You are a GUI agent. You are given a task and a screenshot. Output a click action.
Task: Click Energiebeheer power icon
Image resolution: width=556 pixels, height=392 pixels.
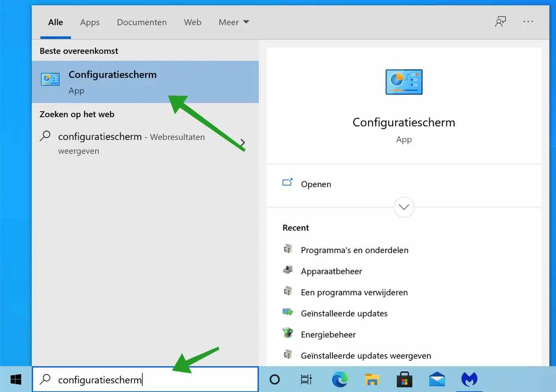tap(287, 333)
